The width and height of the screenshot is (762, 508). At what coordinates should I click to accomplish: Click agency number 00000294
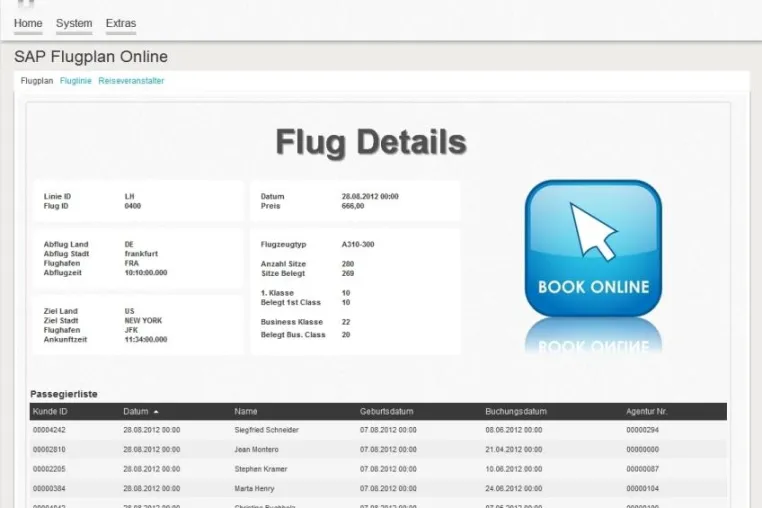[x=642, y=430]
